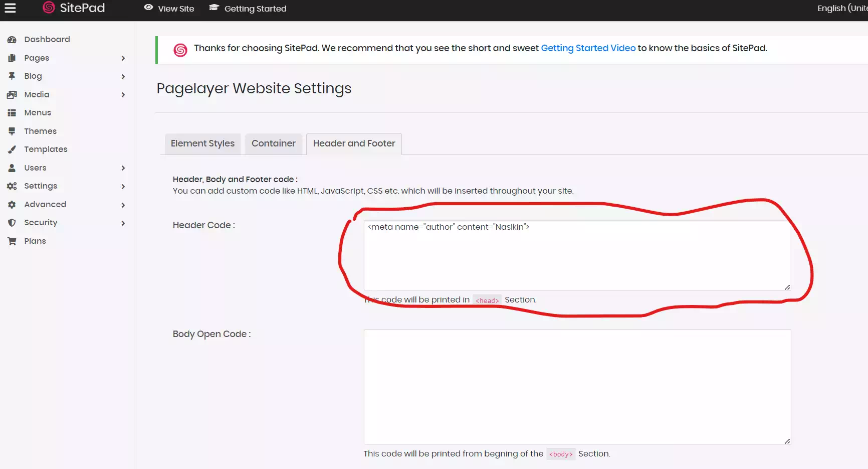Open Dashboard from the sidebar
The width and height of the screenshot is (868, 469).
47,40
